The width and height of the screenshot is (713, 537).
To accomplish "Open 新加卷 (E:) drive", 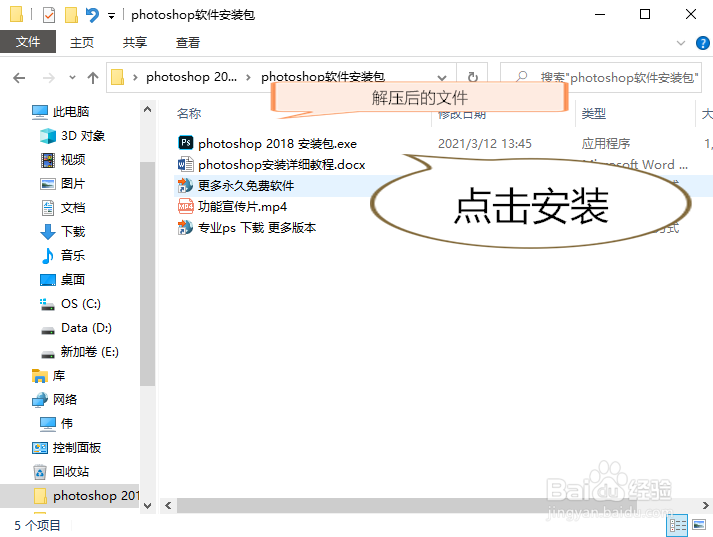I will (90, 352).
